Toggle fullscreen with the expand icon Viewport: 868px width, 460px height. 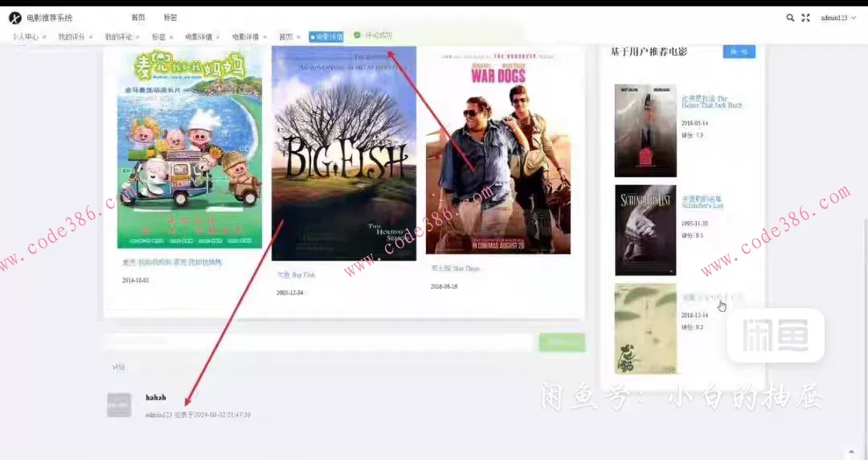coord(805,18)
